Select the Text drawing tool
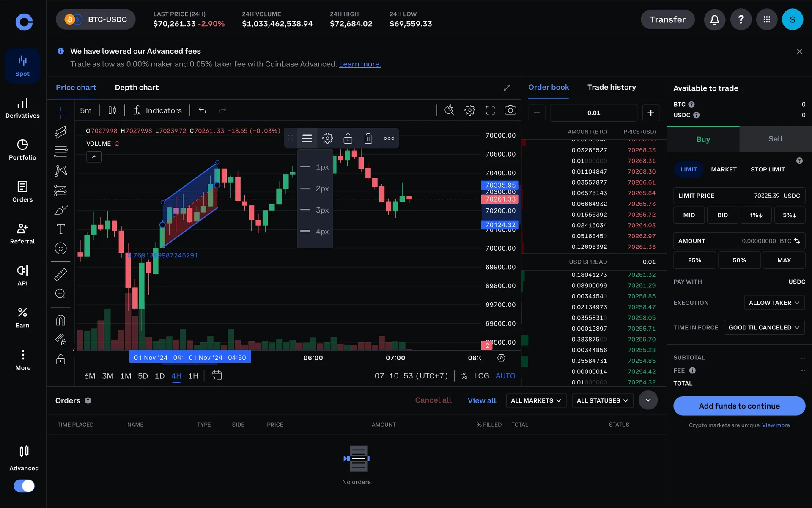 [x=60, y=229]
